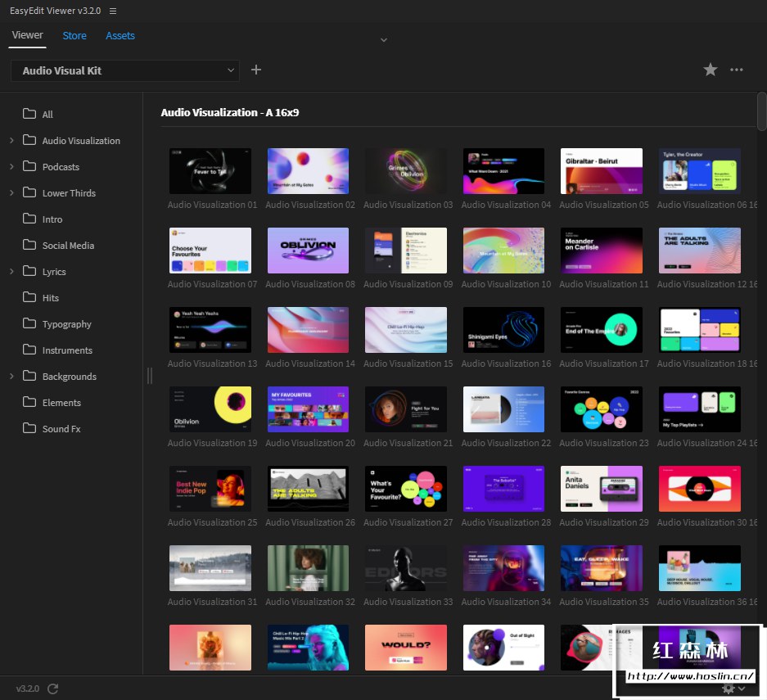
Task: Switch to the Store tab
Action: pyautogui.click(x=74, y=35)
